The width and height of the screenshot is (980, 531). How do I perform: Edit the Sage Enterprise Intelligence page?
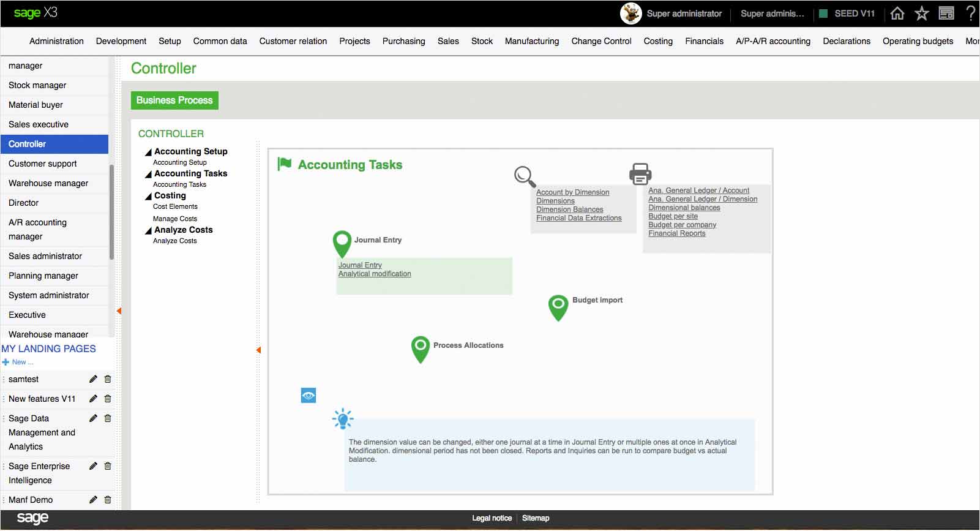click(93, 466)
